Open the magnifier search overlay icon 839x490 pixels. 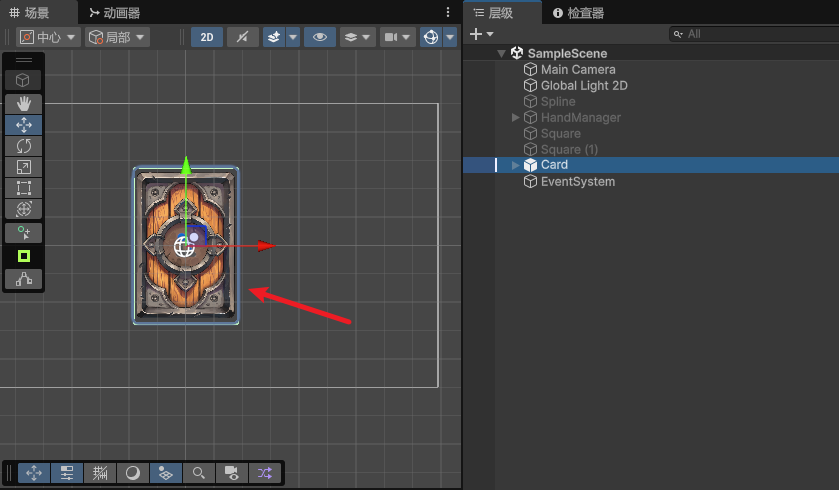199,473
